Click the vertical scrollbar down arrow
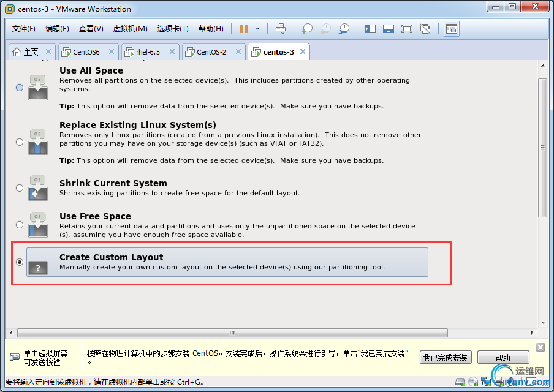Screen dimensions: 554x392 543,322
